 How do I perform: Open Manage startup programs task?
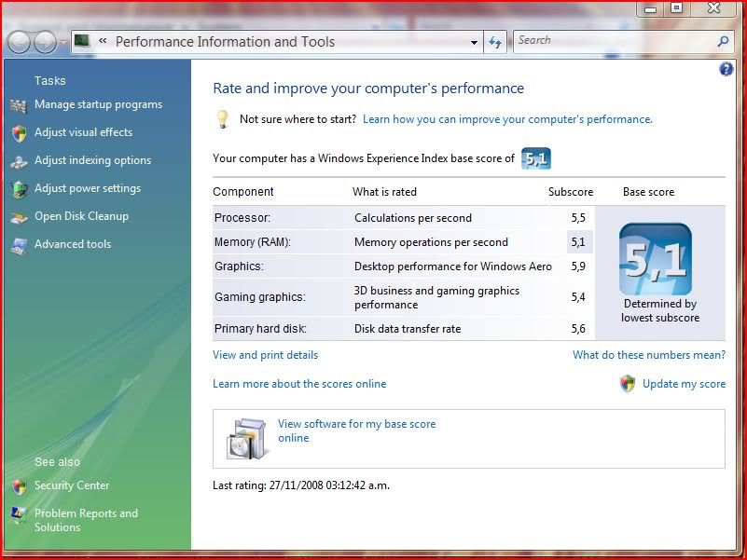click(x=98, y=104)
